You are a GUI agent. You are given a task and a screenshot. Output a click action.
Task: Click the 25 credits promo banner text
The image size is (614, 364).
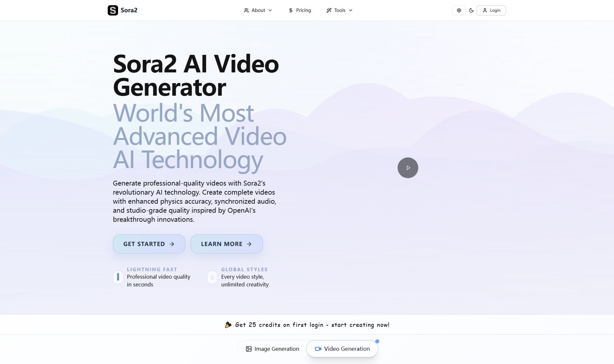(312, 325)
